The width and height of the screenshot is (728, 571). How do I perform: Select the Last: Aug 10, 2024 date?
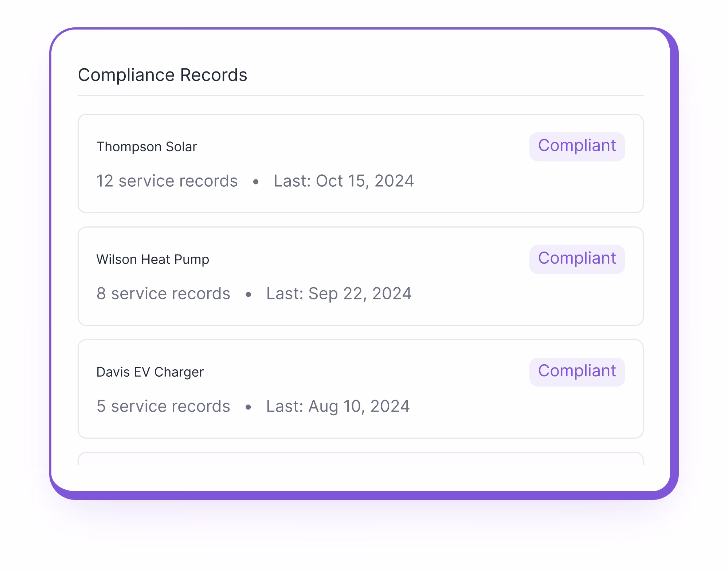coord(337,406)
